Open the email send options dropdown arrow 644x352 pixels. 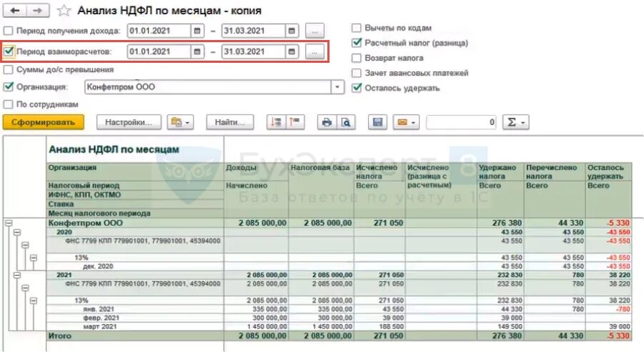(413, 122)
